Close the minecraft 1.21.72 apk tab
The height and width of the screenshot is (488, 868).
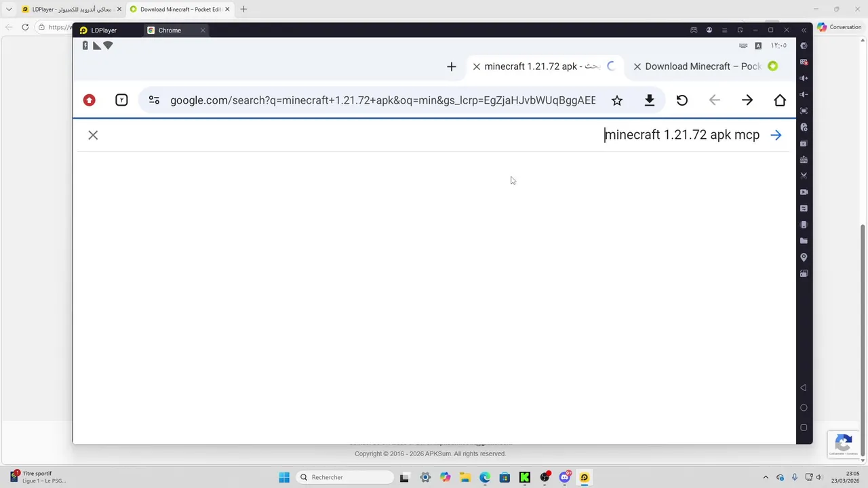[x=477, y=66]
